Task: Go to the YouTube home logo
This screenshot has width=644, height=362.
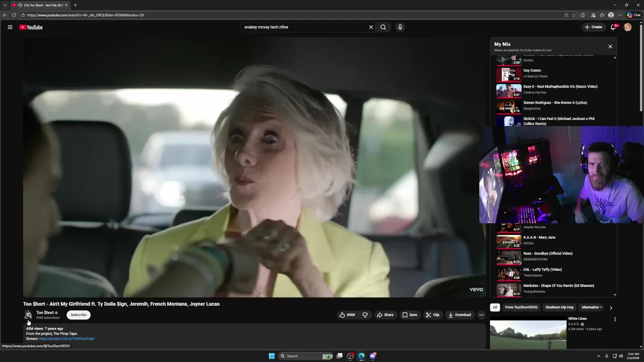Action: point(31,27)
